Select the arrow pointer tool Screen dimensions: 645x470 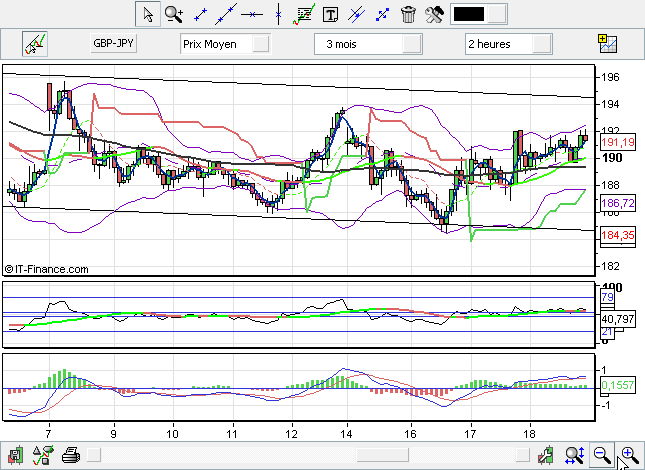[x=147, y=14]
